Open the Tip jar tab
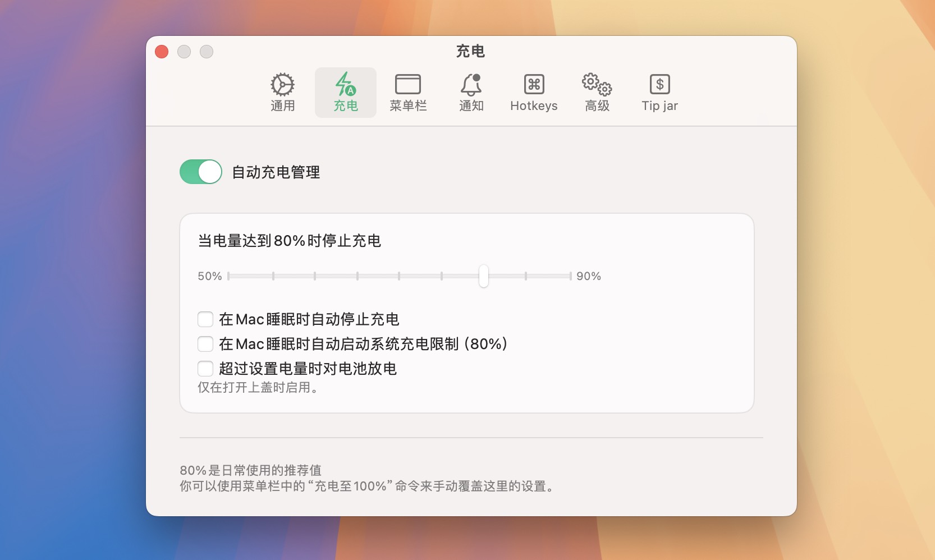This screenshot has height=560, width=935. click(x=659, y=93)
